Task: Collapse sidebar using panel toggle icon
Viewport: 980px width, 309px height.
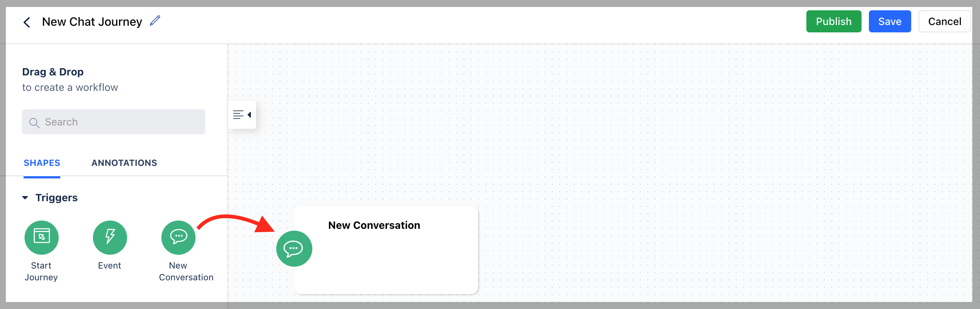Action: click(x=242, y=114)
